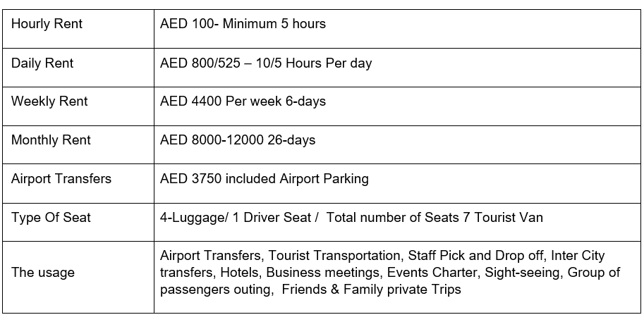Click "Friends & Family private Trips" text
The image size is (644, 322).
pos(371,290)
